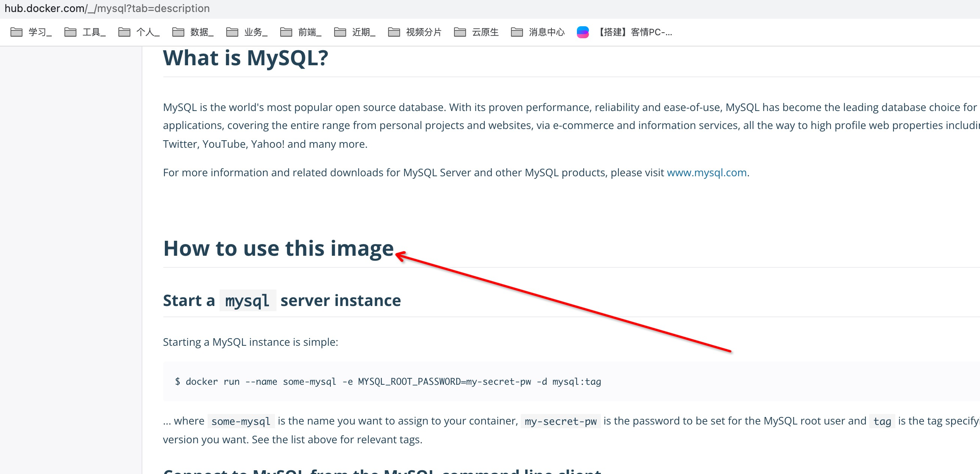Click the hub.docker.com address bar URL
This screenshot has width=980, height=474.
click(x=107, y=8)
